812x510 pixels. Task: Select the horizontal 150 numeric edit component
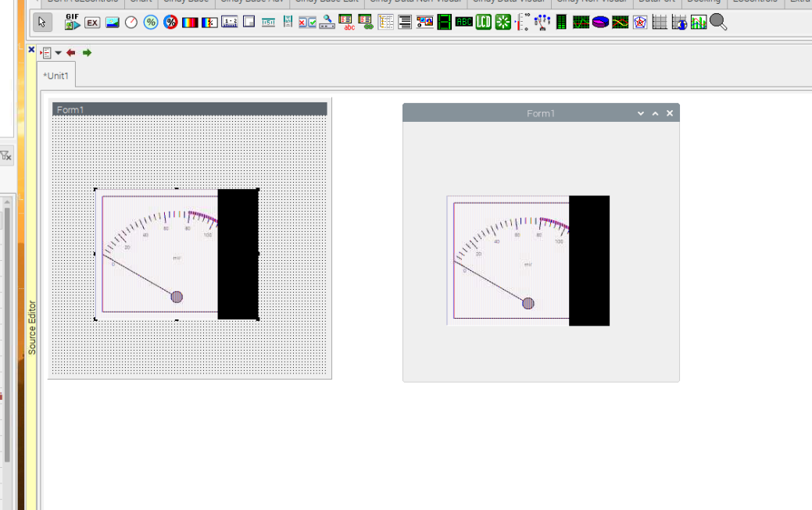pos(268,23)
